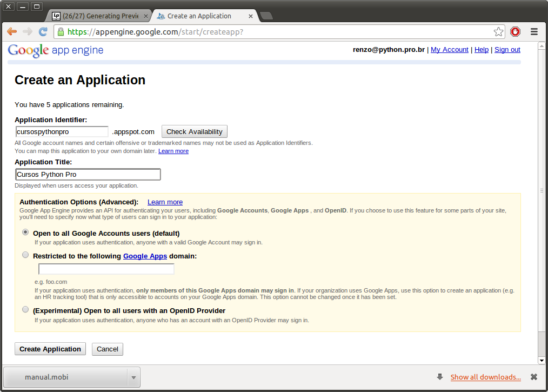Switch to the Generating Previews tab
The height and width of the screenshot is (392, 548).
coord(97,16)
